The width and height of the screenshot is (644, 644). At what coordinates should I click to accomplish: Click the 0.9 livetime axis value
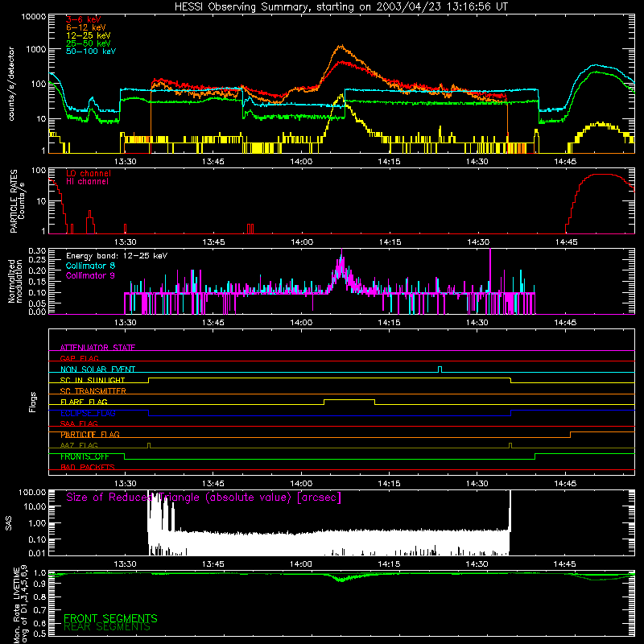pos(39,584)
